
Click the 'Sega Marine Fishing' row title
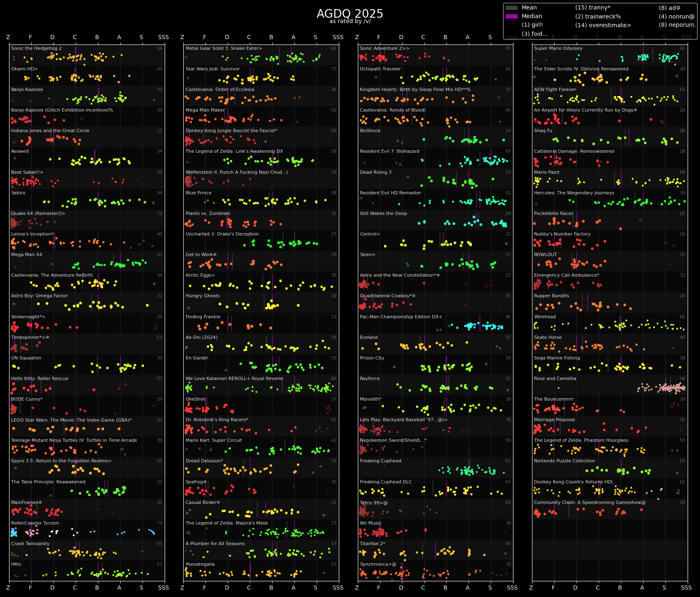click(557, 358)
